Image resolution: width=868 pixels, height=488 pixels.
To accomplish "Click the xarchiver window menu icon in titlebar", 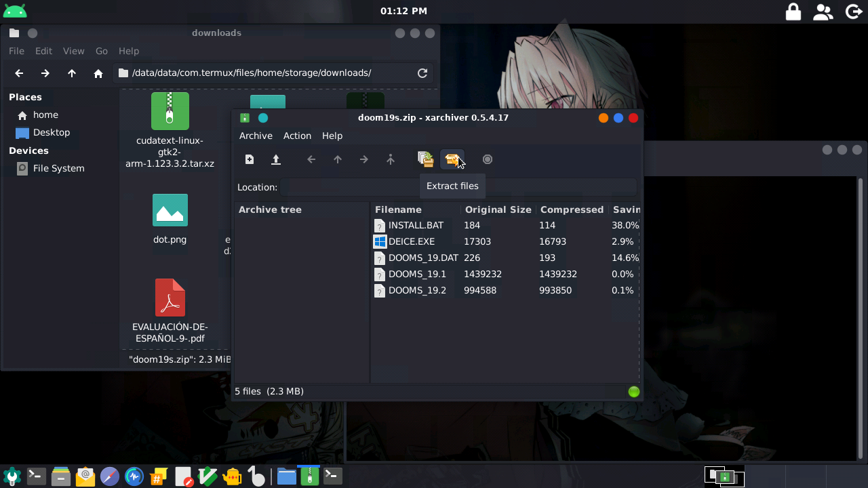I will [x=245, y=118].
